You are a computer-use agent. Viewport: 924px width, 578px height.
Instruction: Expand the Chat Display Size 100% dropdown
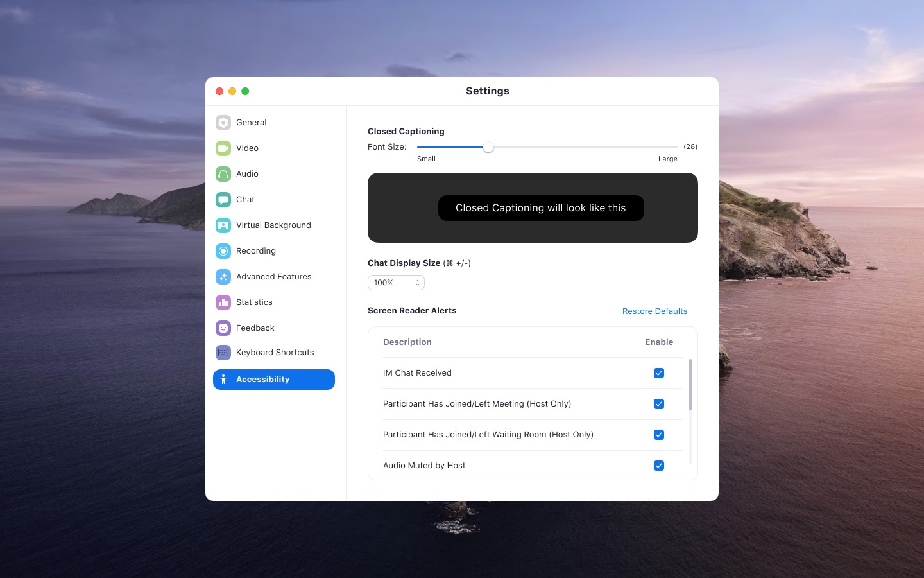click(396, 283)
